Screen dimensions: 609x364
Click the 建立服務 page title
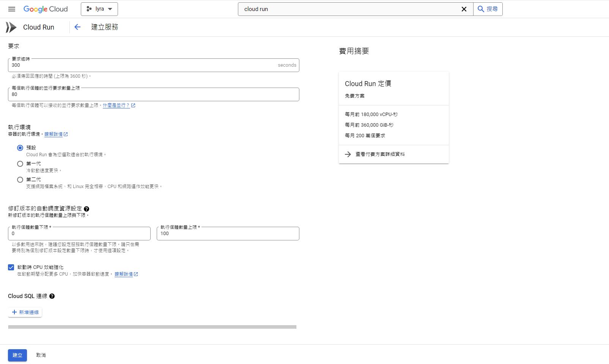(105, 27)
